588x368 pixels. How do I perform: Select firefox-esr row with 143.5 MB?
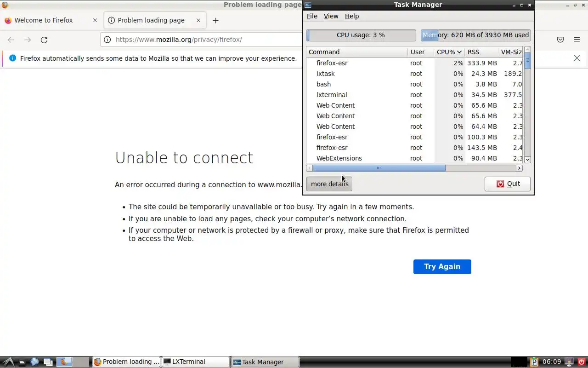[x=415, y=148]
